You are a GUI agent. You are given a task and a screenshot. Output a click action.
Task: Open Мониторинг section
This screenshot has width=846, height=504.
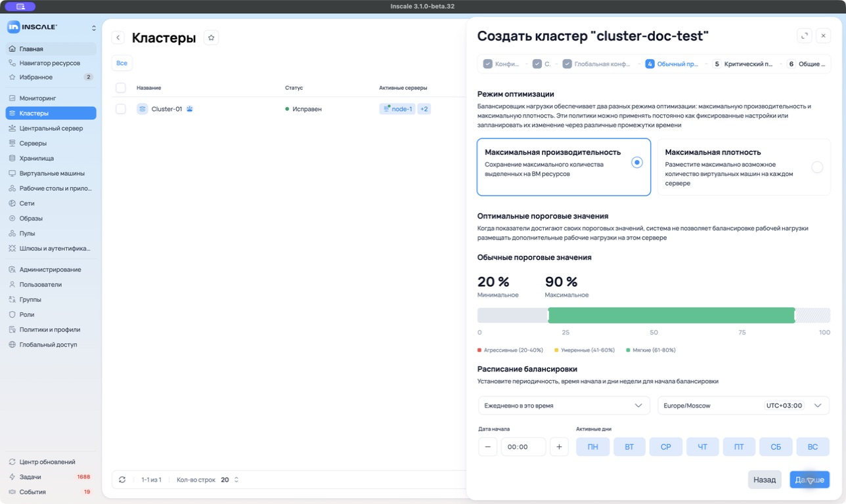[51, 98]
